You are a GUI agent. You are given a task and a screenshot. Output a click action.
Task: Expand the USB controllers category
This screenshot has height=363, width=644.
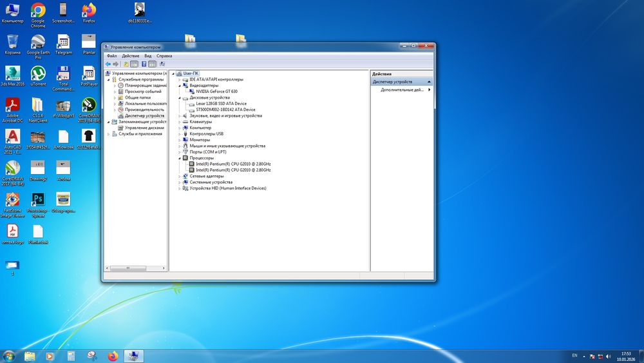point(180,133)
